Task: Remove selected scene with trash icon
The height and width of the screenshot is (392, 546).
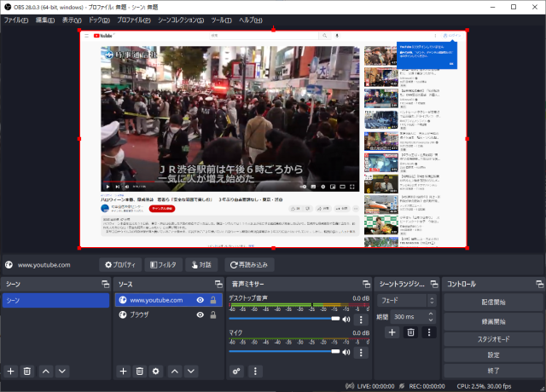Action: (27, 372)
